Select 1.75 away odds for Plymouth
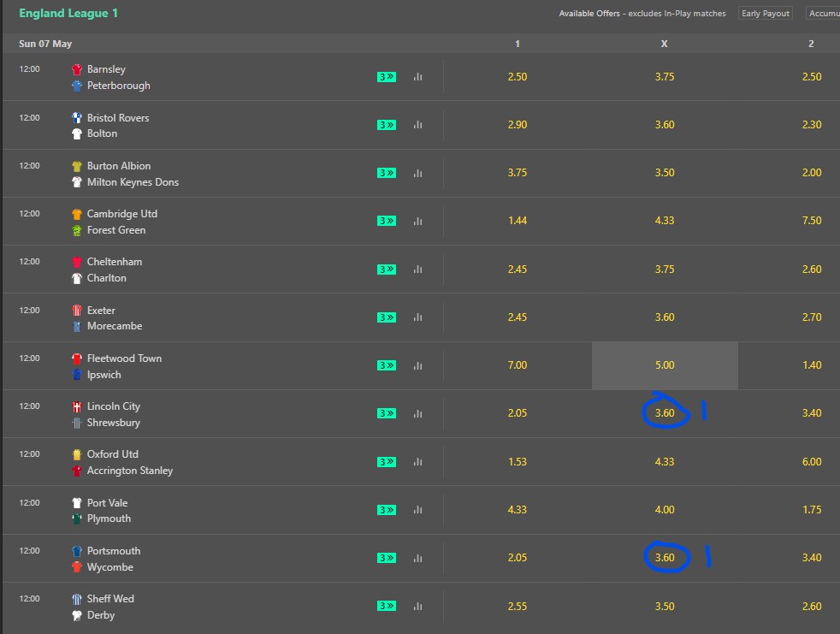The width and height of the screenshot is (840, 634). (812, 510)
